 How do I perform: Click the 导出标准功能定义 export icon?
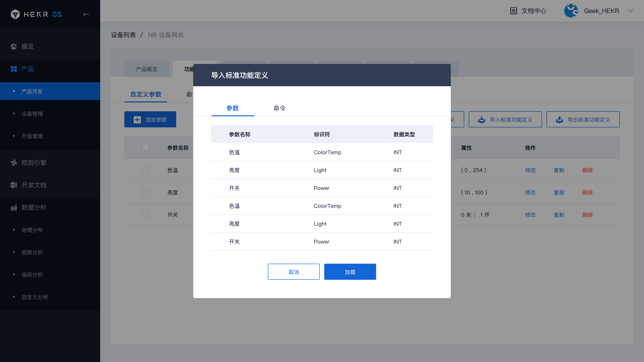559,120
